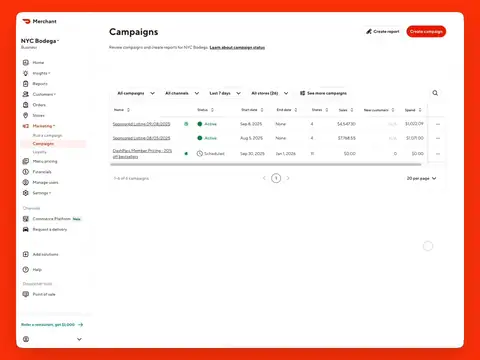480x360 pixels.
Task: Go to the next page arrow
Action: click(288, 178)
